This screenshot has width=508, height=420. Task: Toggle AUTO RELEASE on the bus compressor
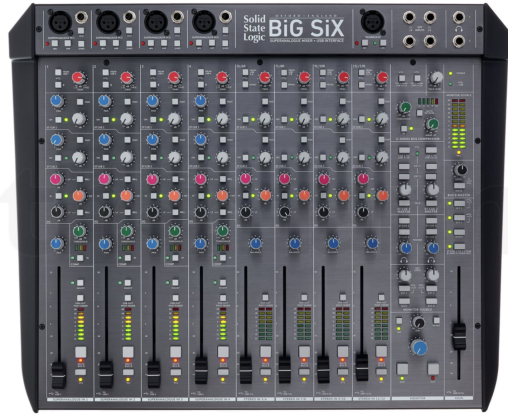(x=419, y=112)
